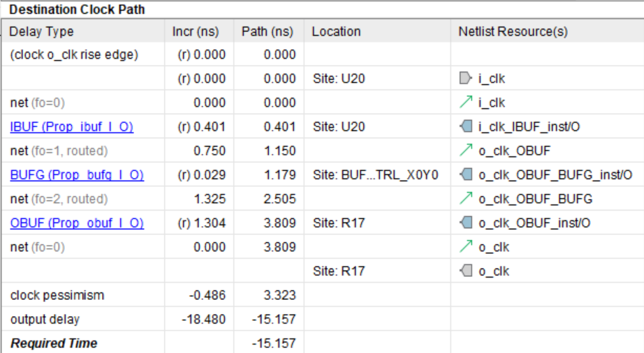Select the clock pessimism row
The width and height of the screenshot is (644, 353).
pyautogui.click(x=57, y=295)
